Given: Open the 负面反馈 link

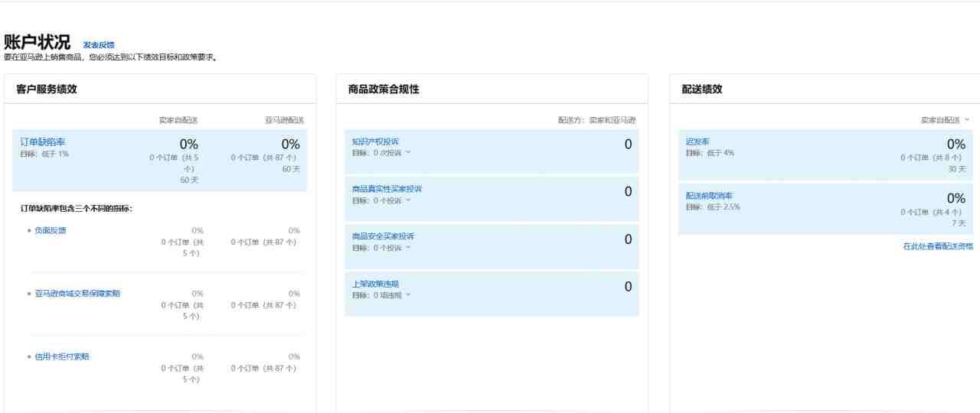Looking at the screenshot, I should tap(51, 230).
